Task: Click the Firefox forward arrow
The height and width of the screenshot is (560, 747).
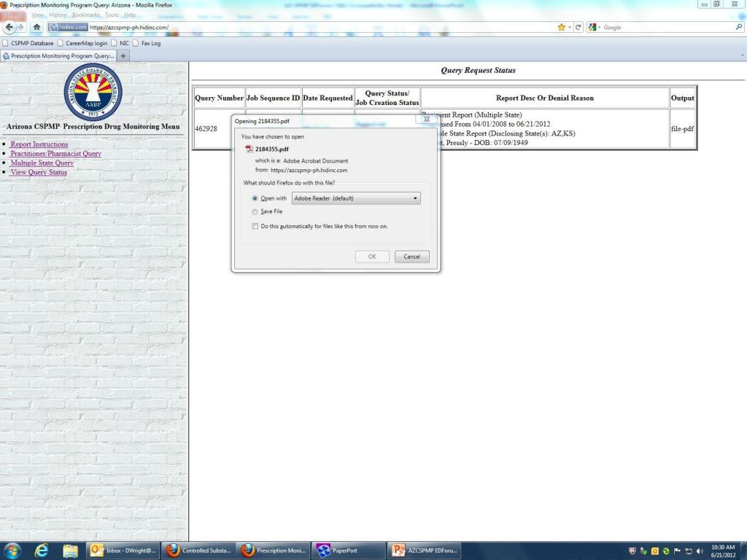Action: (20, 27)
